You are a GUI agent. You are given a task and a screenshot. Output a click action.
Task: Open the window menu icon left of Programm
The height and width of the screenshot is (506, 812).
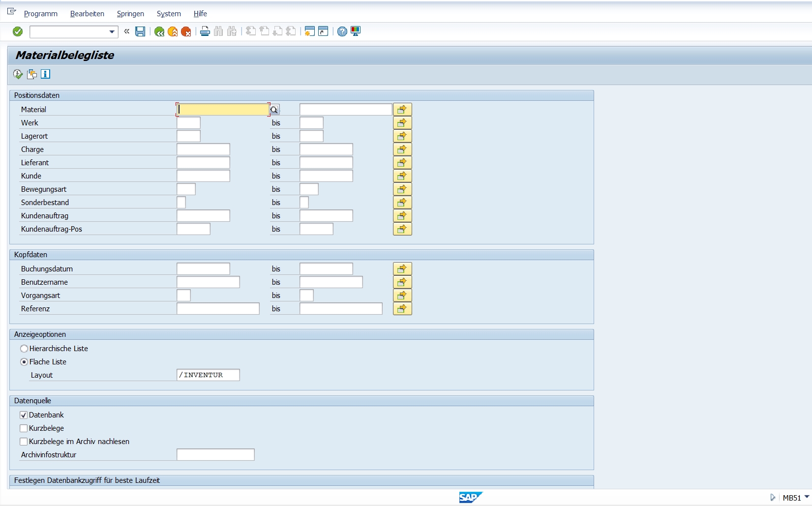click(x=12, y=11)
